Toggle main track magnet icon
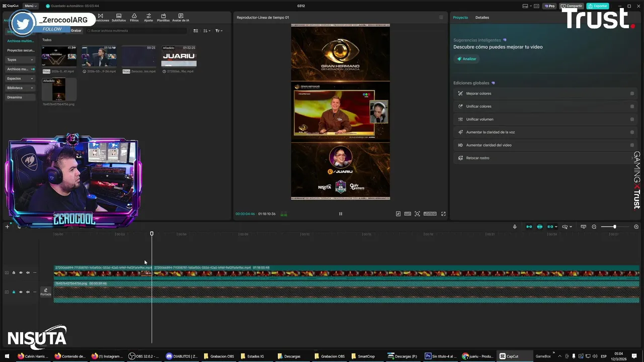The height and width of the screenshot is (362, 644). click(529, 227)
